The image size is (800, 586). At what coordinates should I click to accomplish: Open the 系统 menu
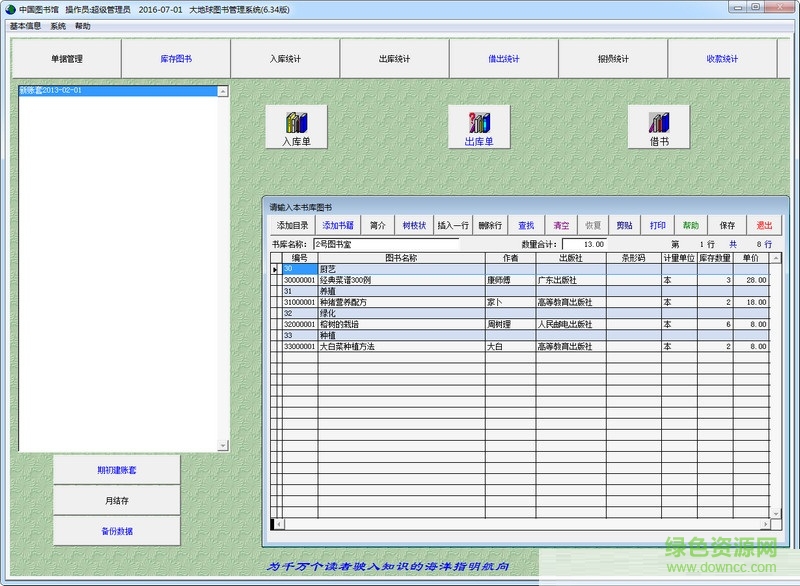tap(58, 26)
